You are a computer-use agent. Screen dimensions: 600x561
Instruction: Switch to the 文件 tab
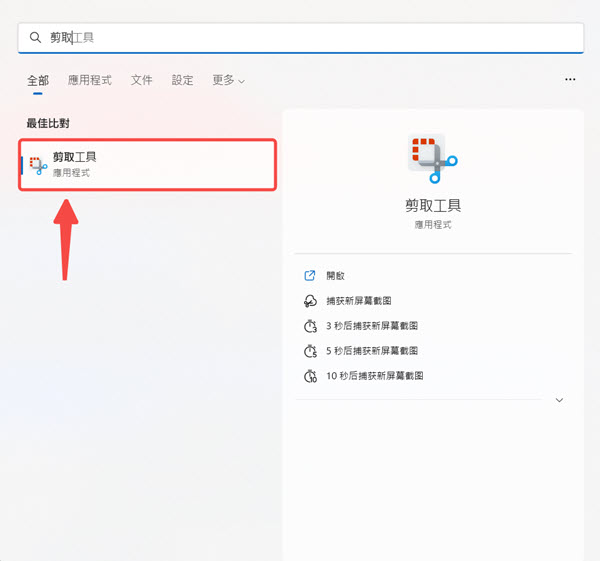click(142, 80)
